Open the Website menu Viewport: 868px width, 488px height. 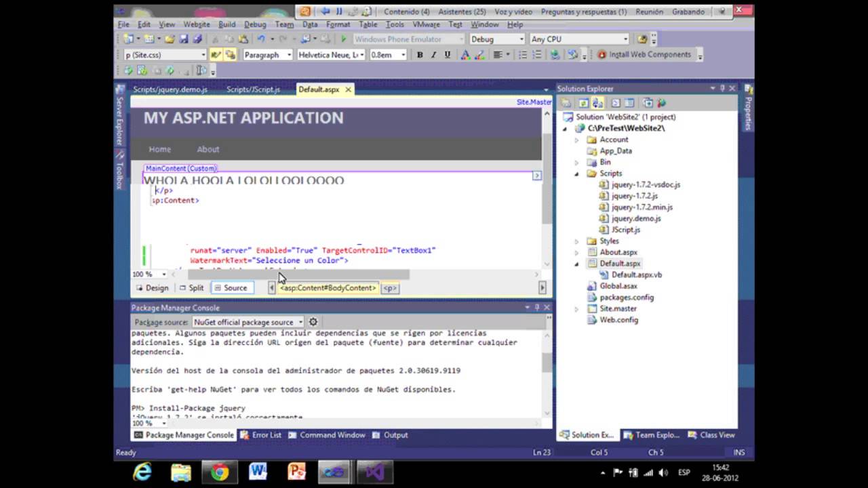(197, 24)
